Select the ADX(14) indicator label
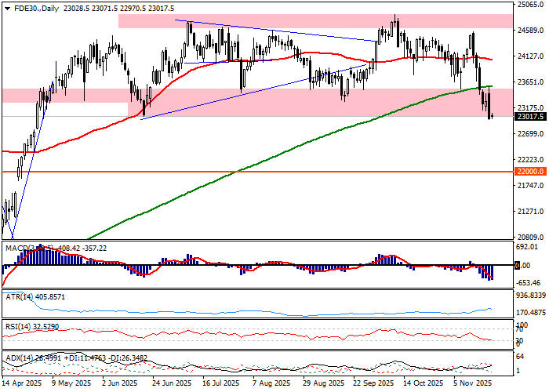This screenshot has height=392, width=549. tap(17, 358)
